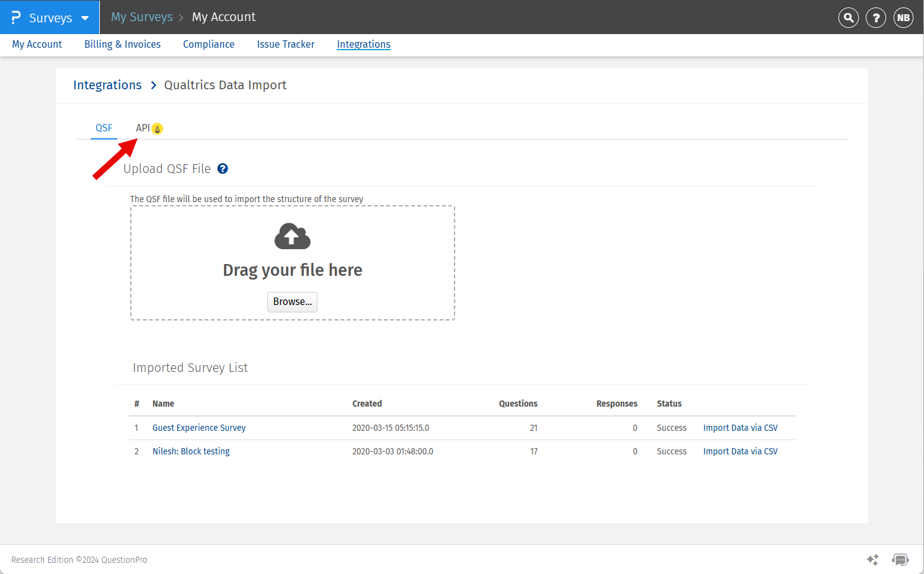Image resolution: width=924 pixels, height=574 pixels.
Task: Open the Billing & Invoices menu
Action: point(122,44)
